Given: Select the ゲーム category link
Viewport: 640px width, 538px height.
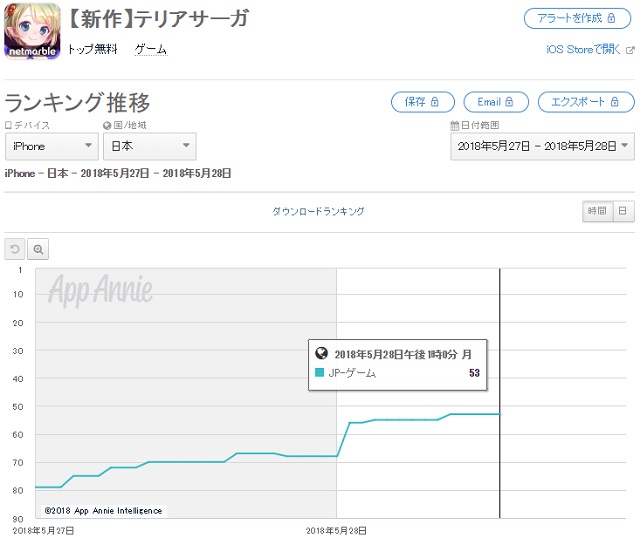Looking at the screenshot, I should (x=151, y=49).
